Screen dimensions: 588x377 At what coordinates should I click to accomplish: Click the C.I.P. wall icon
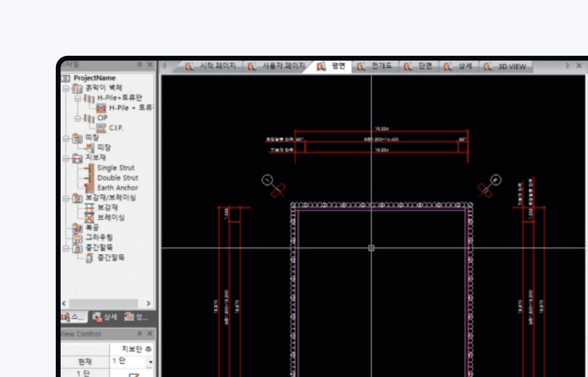pos(101,128)
